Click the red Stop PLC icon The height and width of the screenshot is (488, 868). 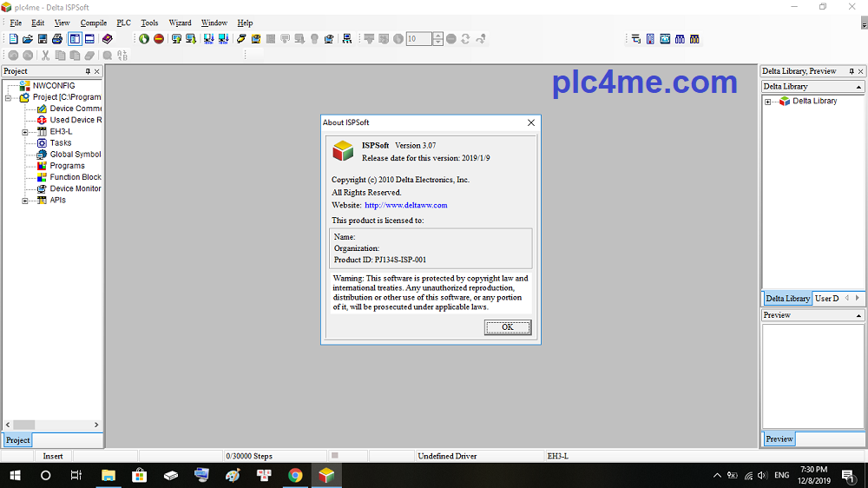(159, 39)
